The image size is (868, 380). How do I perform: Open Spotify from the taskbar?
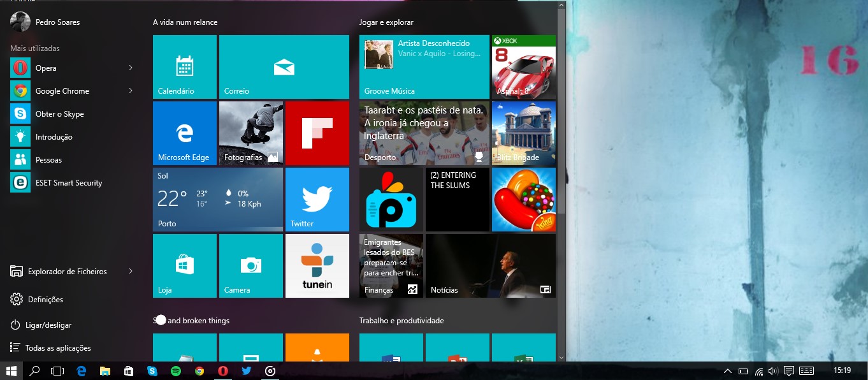click(176, 370)
